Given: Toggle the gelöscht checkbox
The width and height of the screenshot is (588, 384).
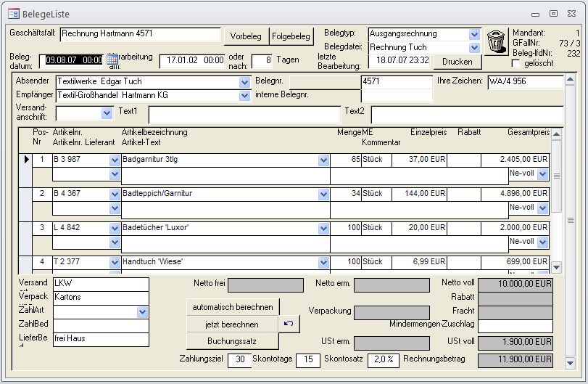Looking at the screenshot, I should click(516, 63).
